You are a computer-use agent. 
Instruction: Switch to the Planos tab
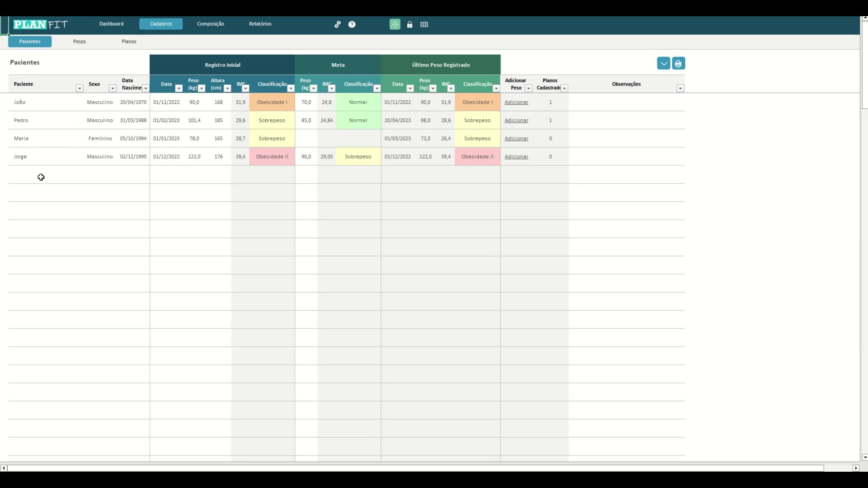pyautogui.click(x=129, y=42)
